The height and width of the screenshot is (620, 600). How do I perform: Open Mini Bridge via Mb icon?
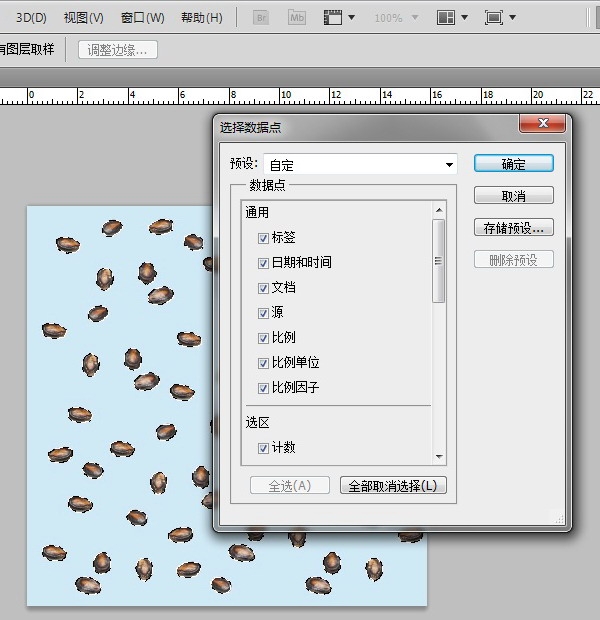point(297,17)
